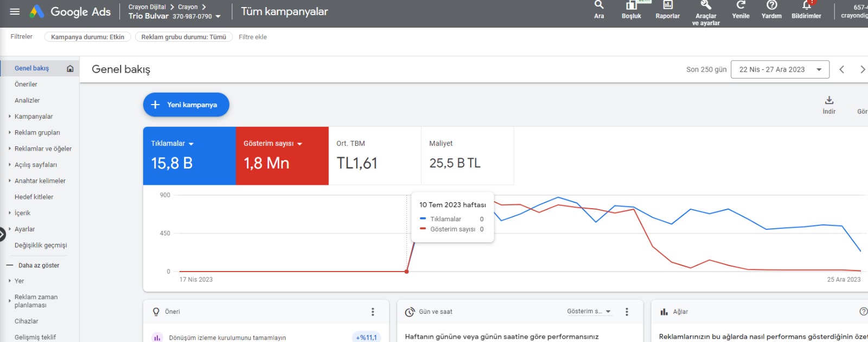868x342 pixels.
Task: Expand İçerik in sidebar
Action: coord(10,213)
